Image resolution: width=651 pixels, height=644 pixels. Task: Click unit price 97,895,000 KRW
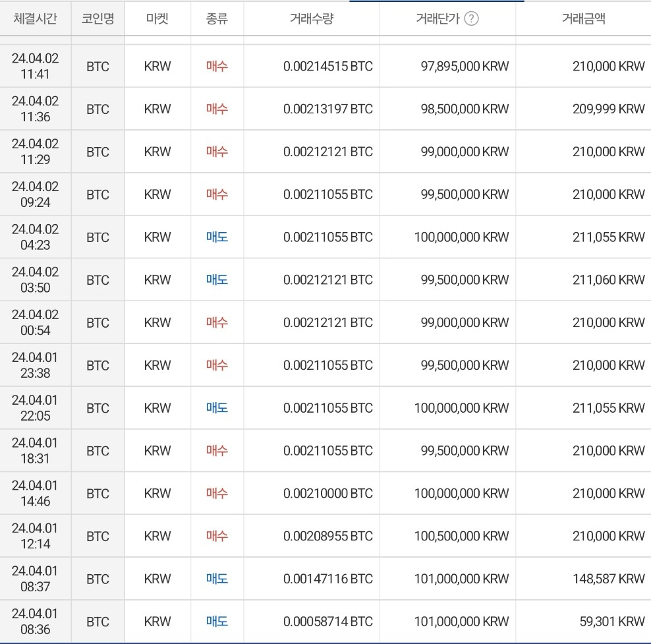click(465, 67)
